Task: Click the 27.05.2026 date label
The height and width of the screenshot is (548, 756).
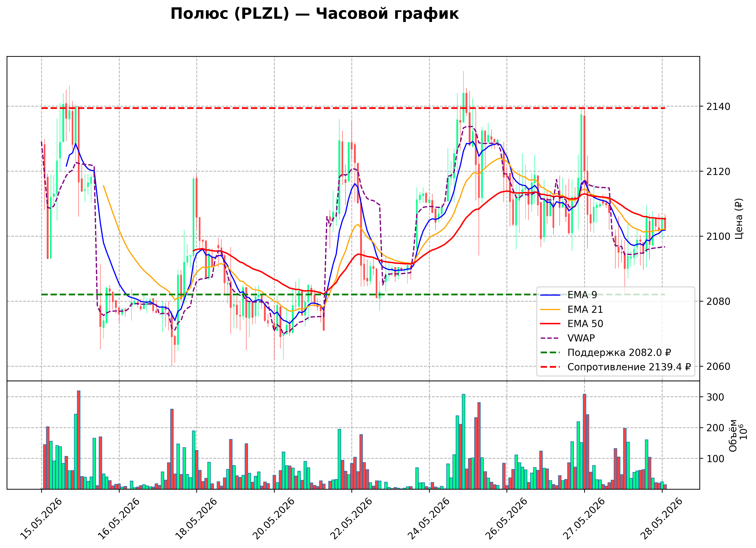Action: coord(583,518)
